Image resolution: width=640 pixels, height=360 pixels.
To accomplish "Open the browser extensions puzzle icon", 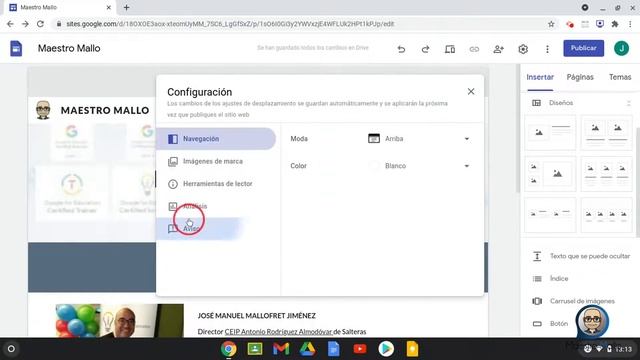I will click(615, 24).
